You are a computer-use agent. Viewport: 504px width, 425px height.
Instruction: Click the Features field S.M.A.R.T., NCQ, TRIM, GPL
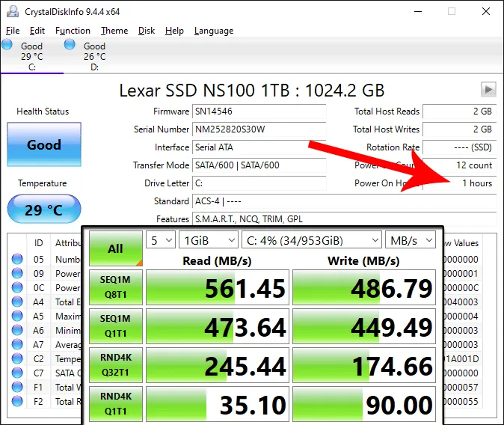click(345, 219)
